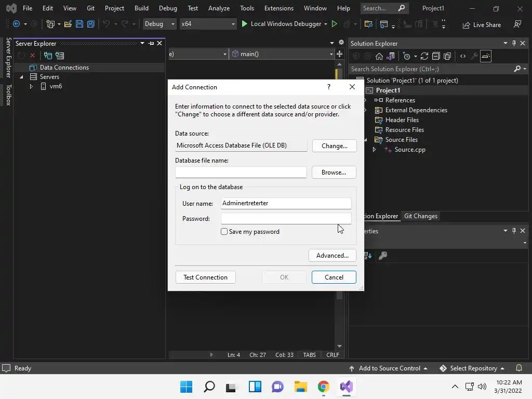Preview Selected Items icon in Solution Explorer
The image size is (532, 399).
(x=486, y=56)
